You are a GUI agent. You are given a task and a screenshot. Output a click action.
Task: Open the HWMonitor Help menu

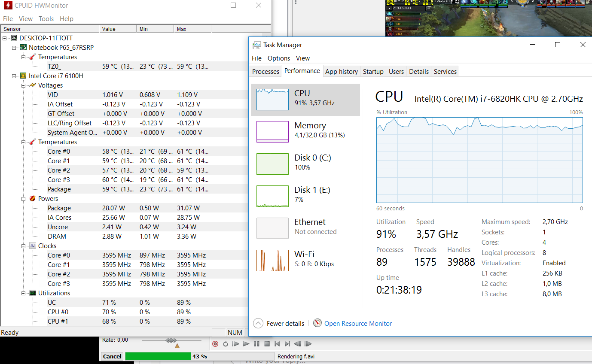pyautogui.click(x=67, y=19)
